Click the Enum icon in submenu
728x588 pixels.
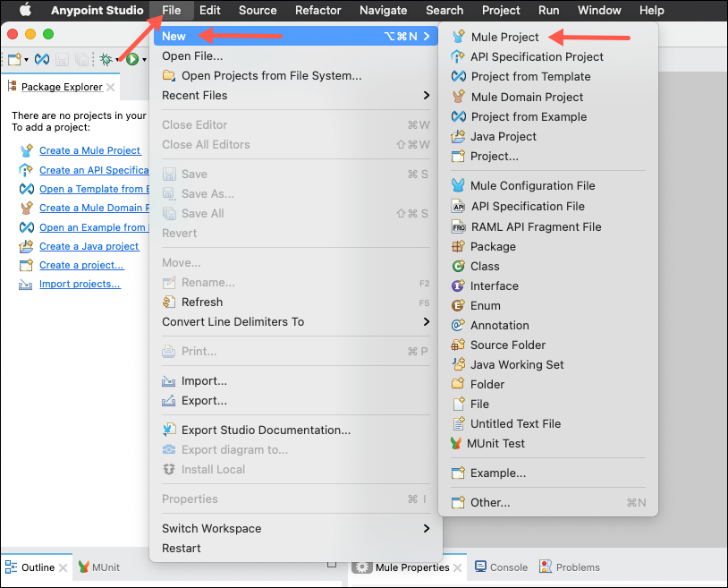pyautogui.click(x=458, y=305)
